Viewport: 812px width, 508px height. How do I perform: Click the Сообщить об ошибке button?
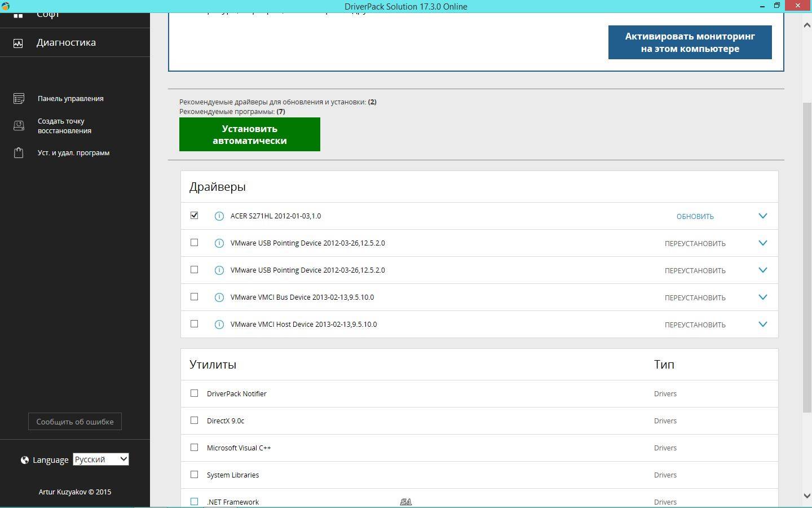click(x=75, y=422)
